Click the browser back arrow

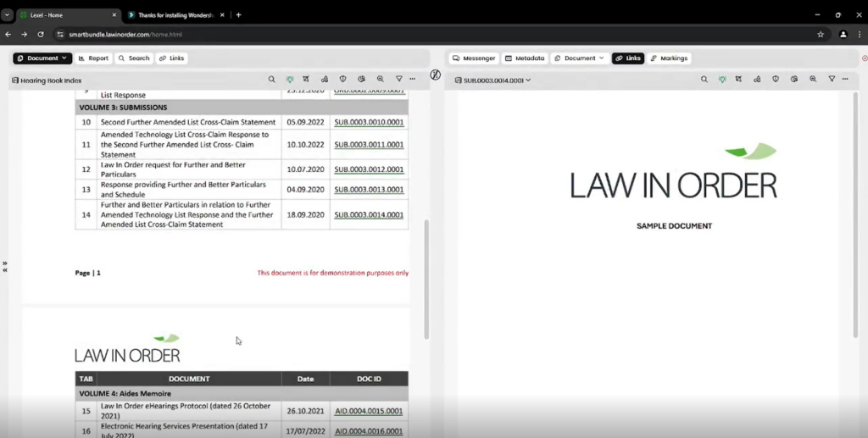[x=8, y=34]
